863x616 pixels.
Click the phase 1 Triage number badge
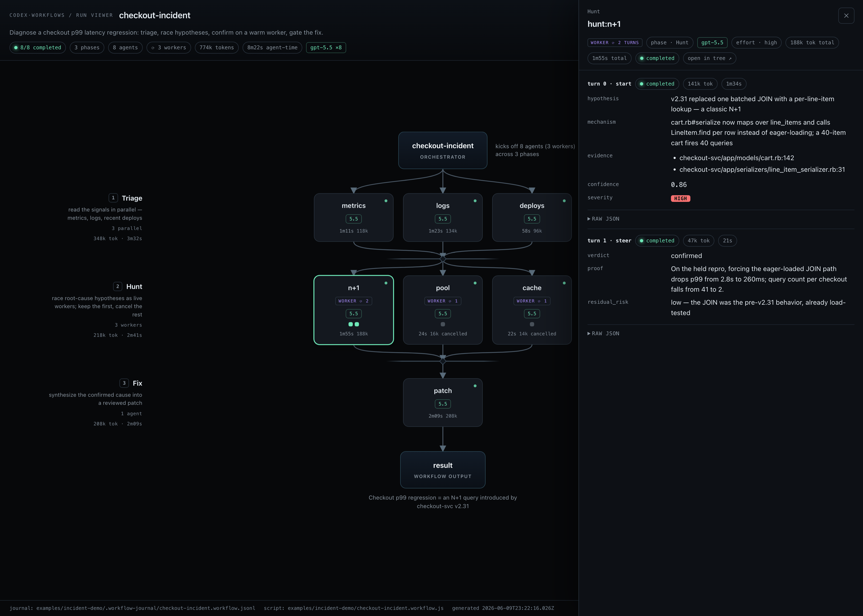tap(113, 198)
